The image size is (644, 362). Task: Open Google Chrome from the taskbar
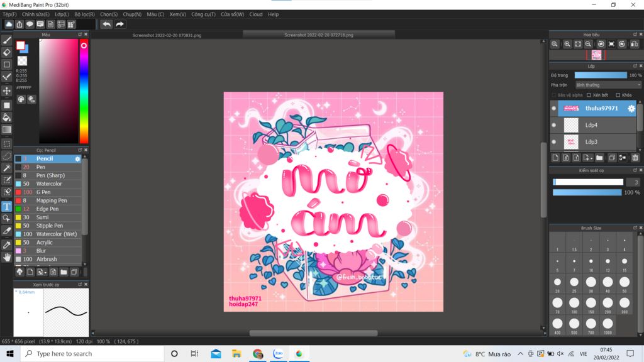pos(257,354)
